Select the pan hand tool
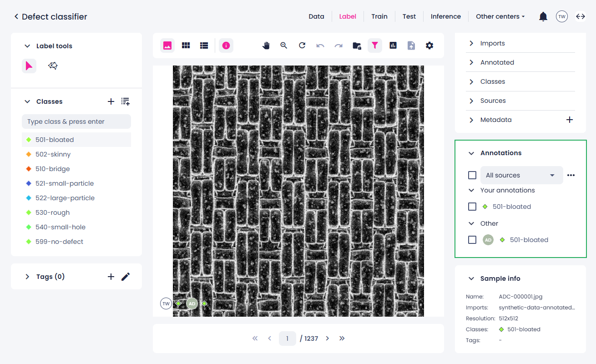 click(x=266, y=45)
